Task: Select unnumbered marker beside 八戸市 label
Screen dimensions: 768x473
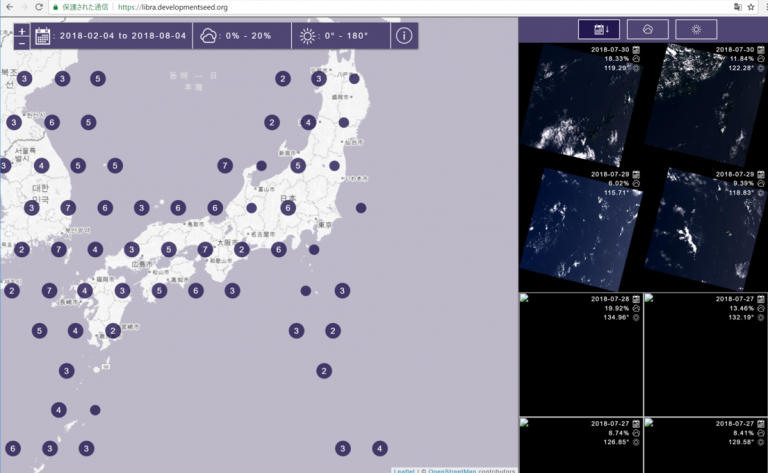Action: point(354,78)
